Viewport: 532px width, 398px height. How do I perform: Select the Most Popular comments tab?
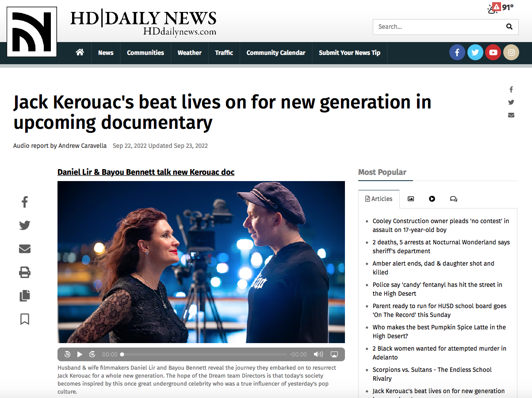pyautogui.click(x=453, y=199)
